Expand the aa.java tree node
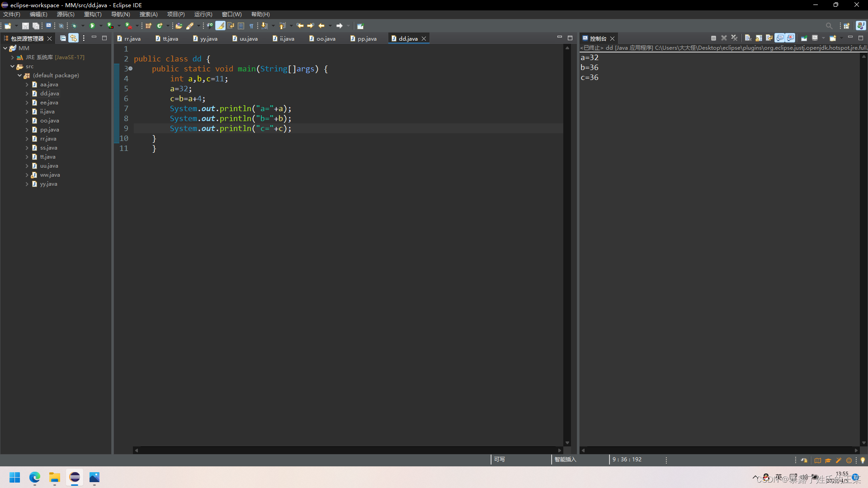 (27, 84)
